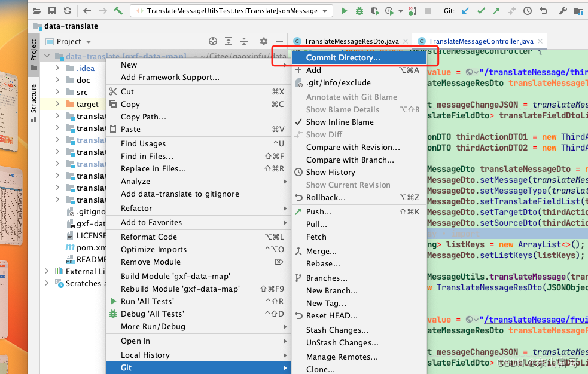Click Expand All icon in Project panel
The image size is (588, 374).
229,41
